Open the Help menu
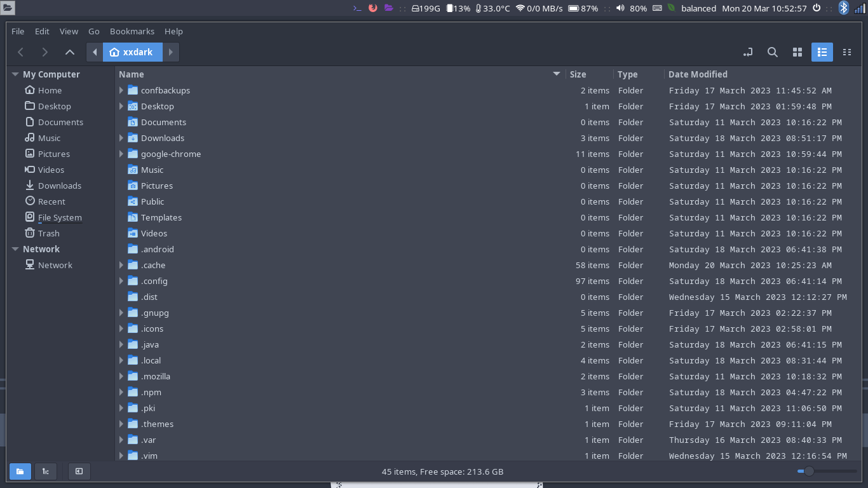 [x=173, y=31]
